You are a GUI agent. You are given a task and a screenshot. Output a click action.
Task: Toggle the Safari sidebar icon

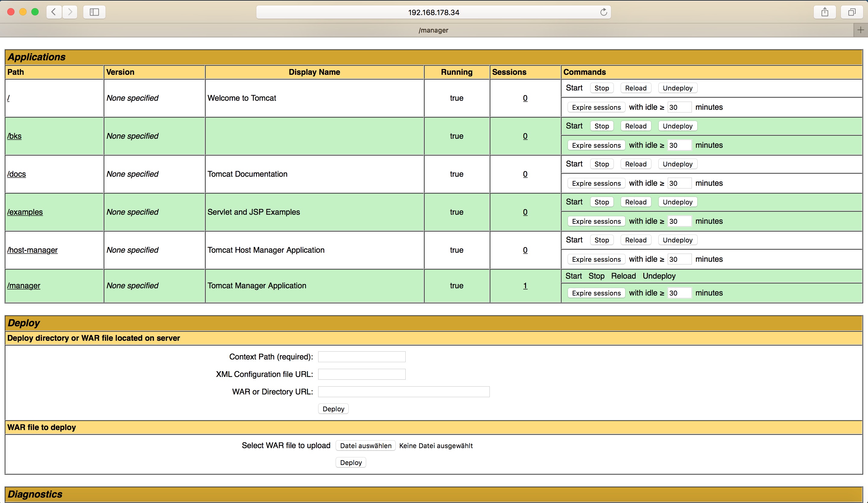pyautogui.click(x=94, y=12)
